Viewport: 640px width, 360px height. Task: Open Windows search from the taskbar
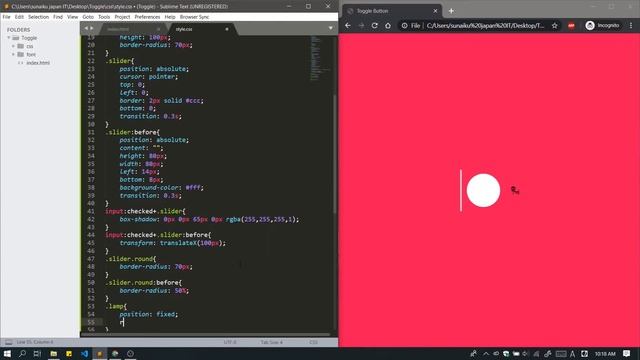pos(22,353)
